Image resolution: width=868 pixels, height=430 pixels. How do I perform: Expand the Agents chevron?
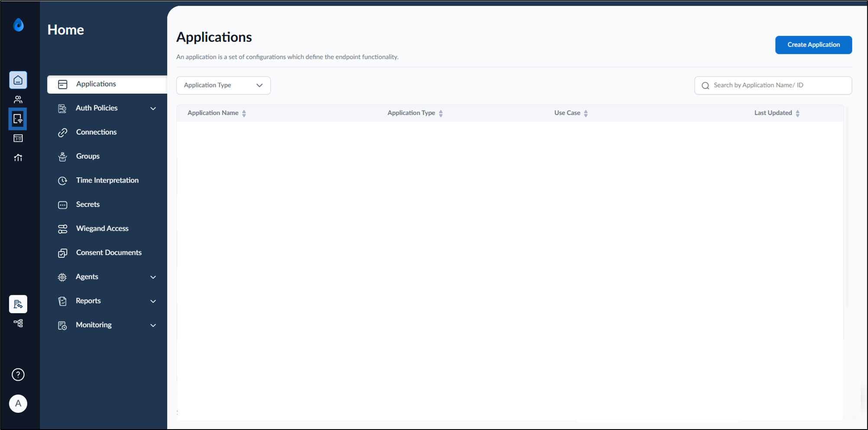(x=153, y=277)
